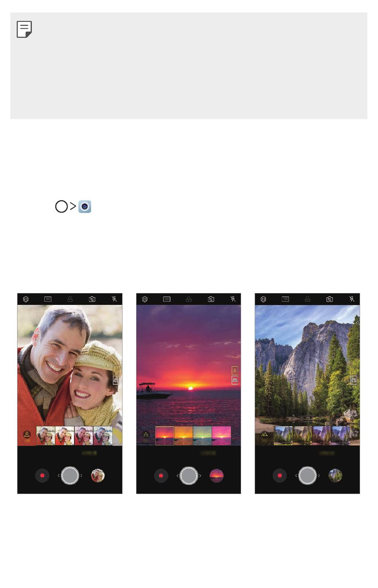
Task: Tap the flash icon on sunset screen
Action: coord(233,299)
